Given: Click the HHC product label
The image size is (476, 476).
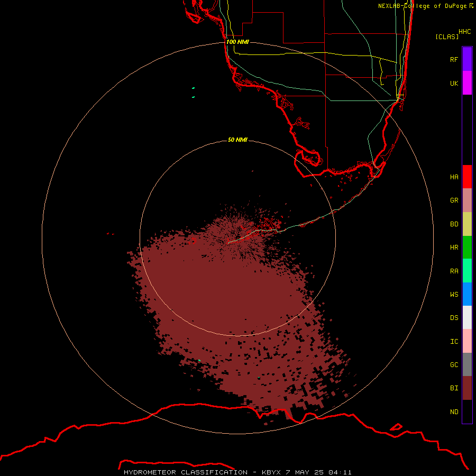Looking at the screenshot, I should coord(464,32).
